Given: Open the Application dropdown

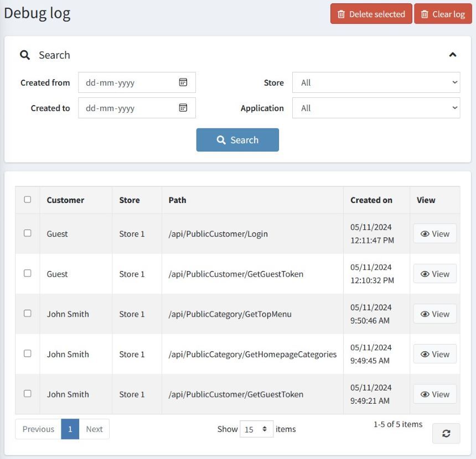Looking at the screenshot, I should [376, 108].
